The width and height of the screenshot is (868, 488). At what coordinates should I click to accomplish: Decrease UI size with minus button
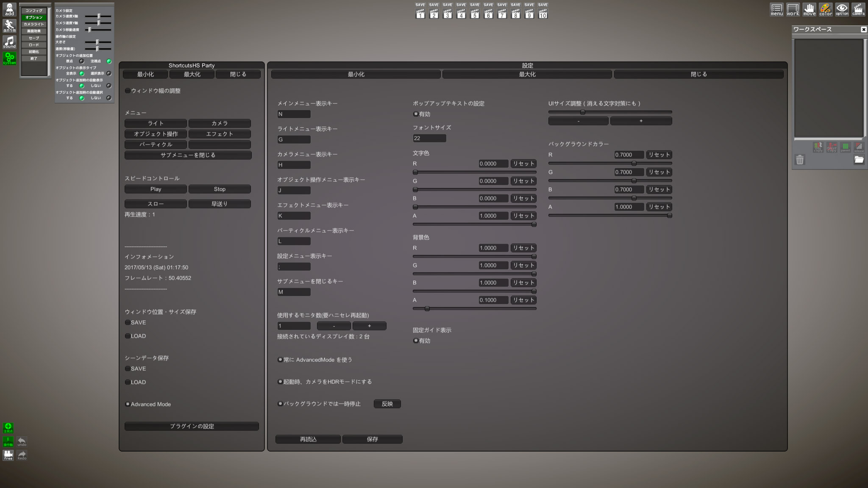[578, 121]
